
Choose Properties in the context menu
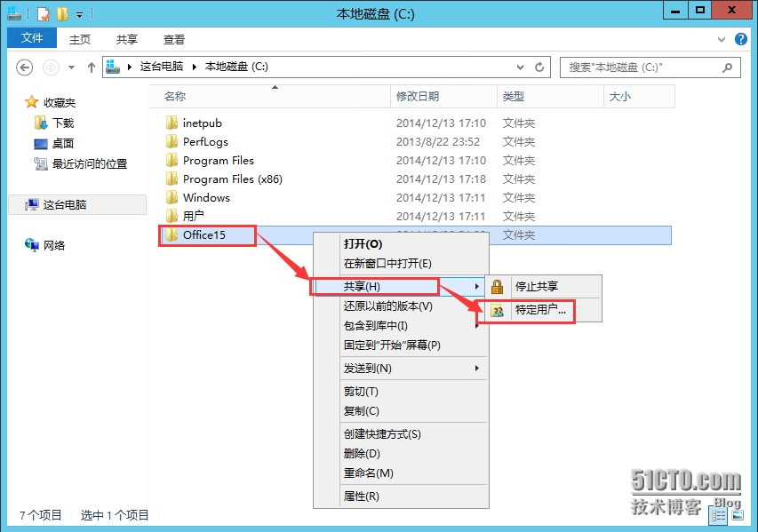361,496
